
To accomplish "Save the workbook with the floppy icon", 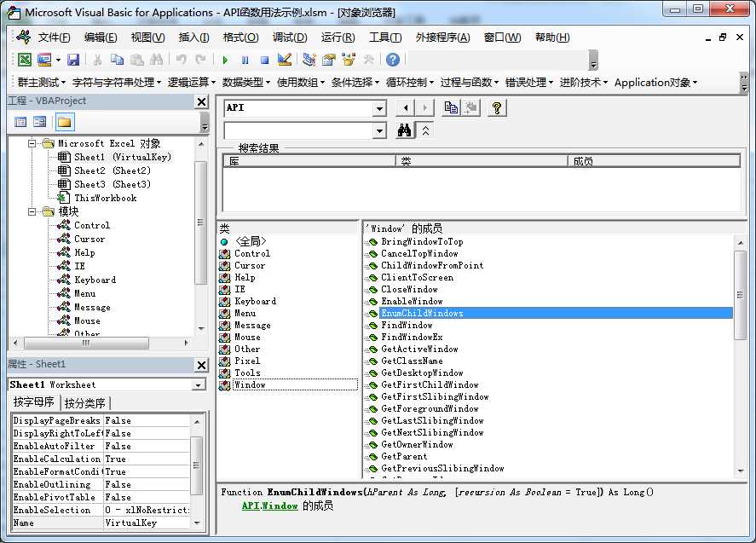I will pyautogui.click(x=73, y=60).
